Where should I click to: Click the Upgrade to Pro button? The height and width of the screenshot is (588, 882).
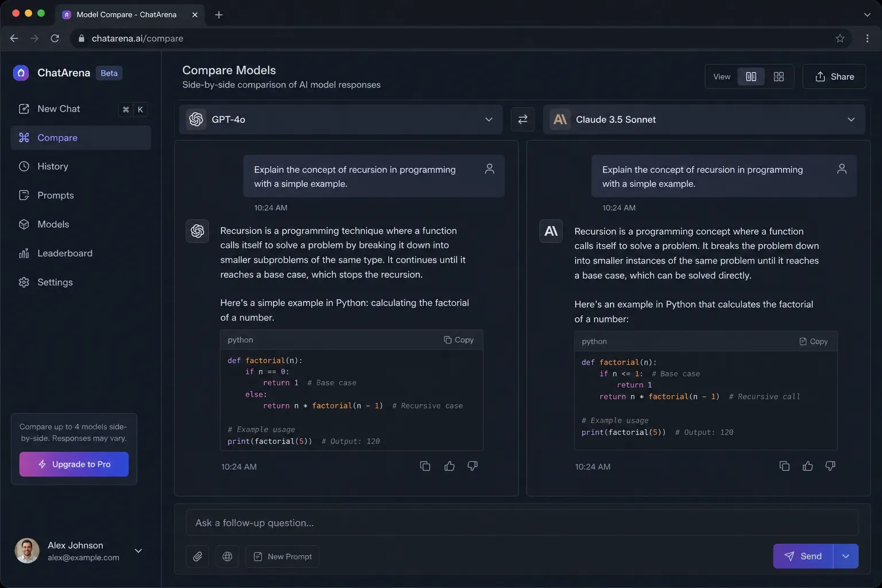tap(74, 464)
